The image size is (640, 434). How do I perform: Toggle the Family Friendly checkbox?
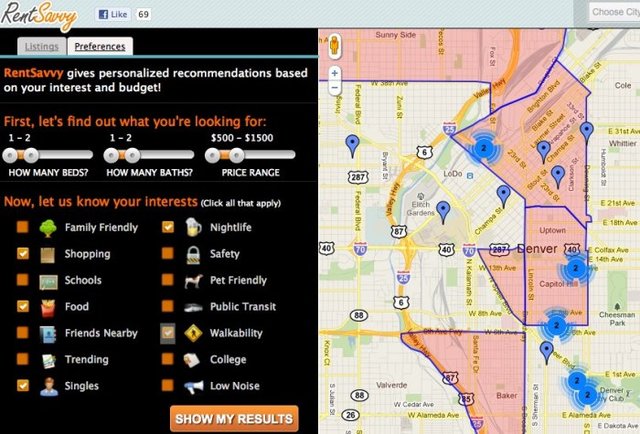[x=22, y=227]
